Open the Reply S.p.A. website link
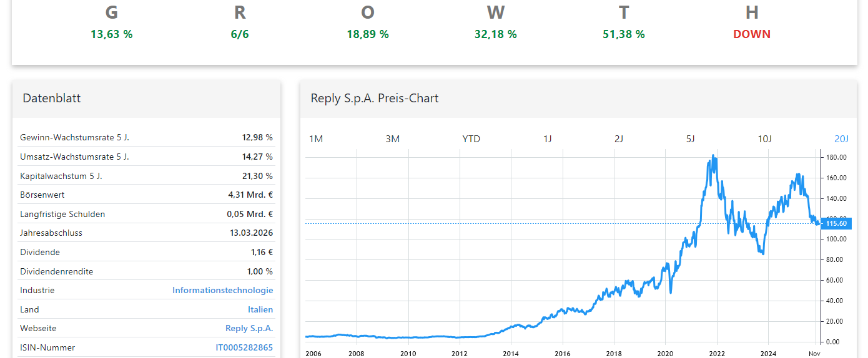868x358 pixels. point(249,328)
